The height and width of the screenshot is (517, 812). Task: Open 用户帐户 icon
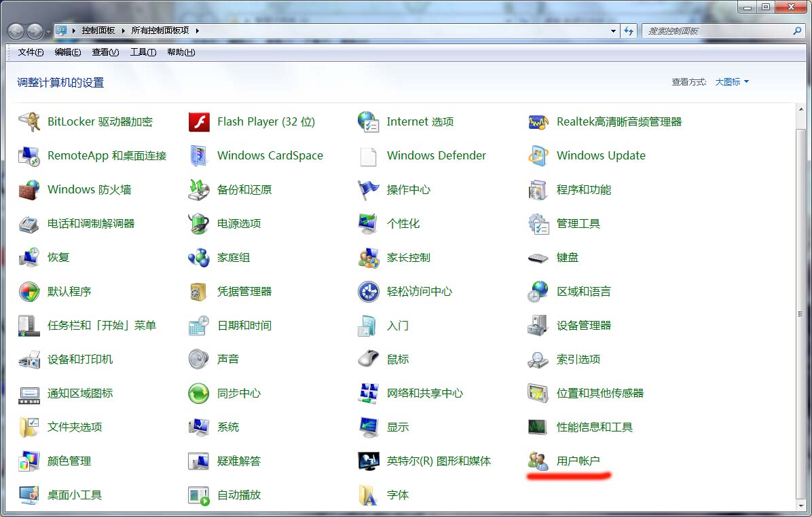pos(538,461)
